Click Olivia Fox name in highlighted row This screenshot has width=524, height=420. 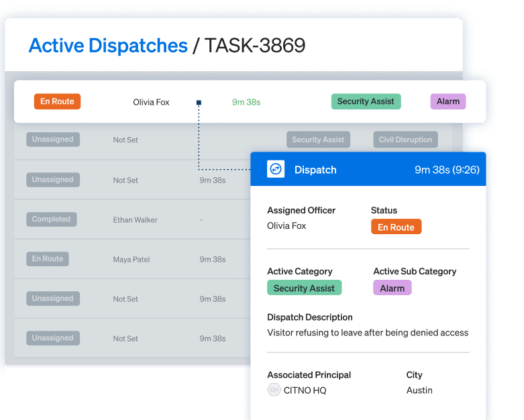tap(151, 102)
